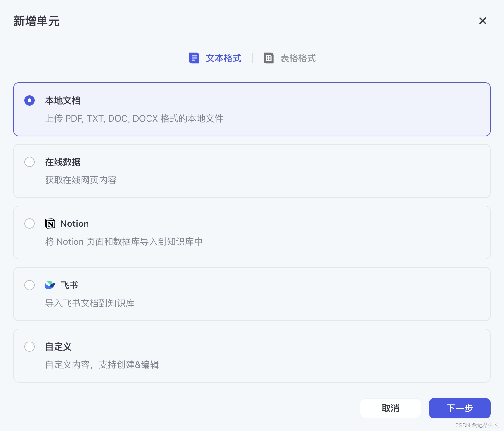Click description 上传 PDF, TXT, DOC, DOCX 格式的本地文件
Screen dimensions: 504x431
click(x=134, y=119)
